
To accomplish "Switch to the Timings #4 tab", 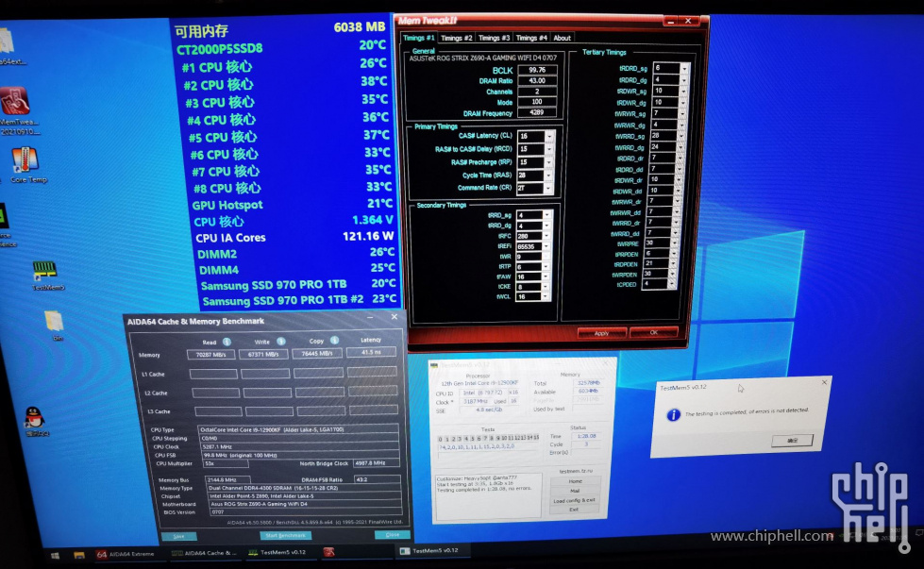I will pyautogui.click(x=531, y=38).
